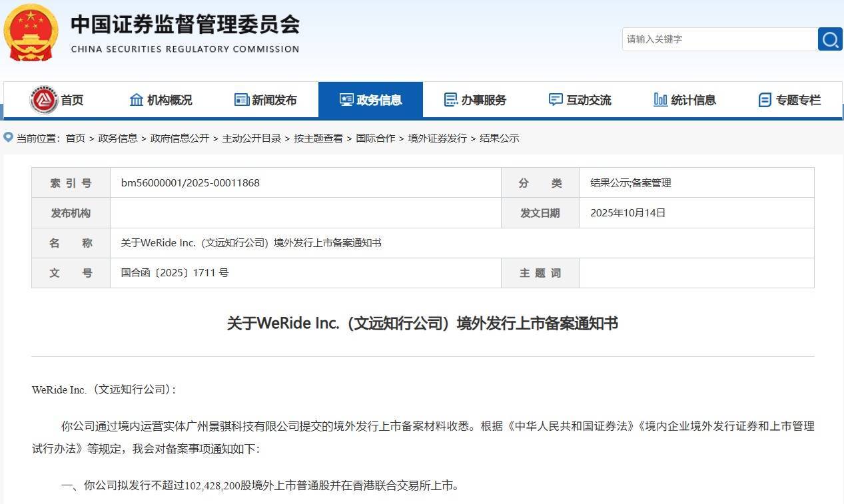Click the magnifier search button
844x504 pixels.
point(830,39)
